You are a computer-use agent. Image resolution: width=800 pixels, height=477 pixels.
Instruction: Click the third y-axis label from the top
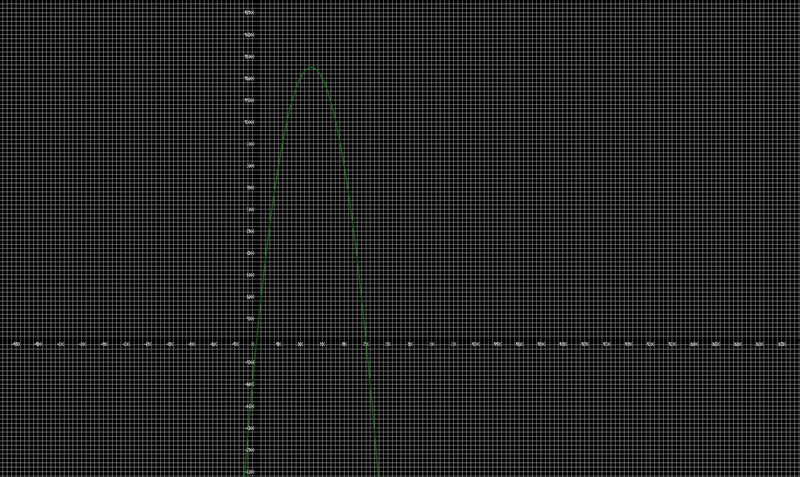pyautogui.click(x=249, y=57)
